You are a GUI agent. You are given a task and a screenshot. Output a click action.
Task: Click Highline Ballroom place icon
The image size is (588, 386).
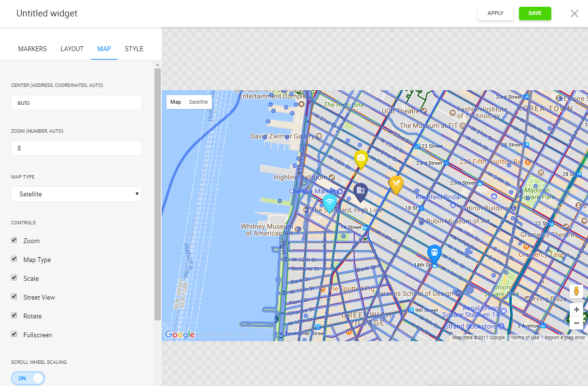pos(331,178)
